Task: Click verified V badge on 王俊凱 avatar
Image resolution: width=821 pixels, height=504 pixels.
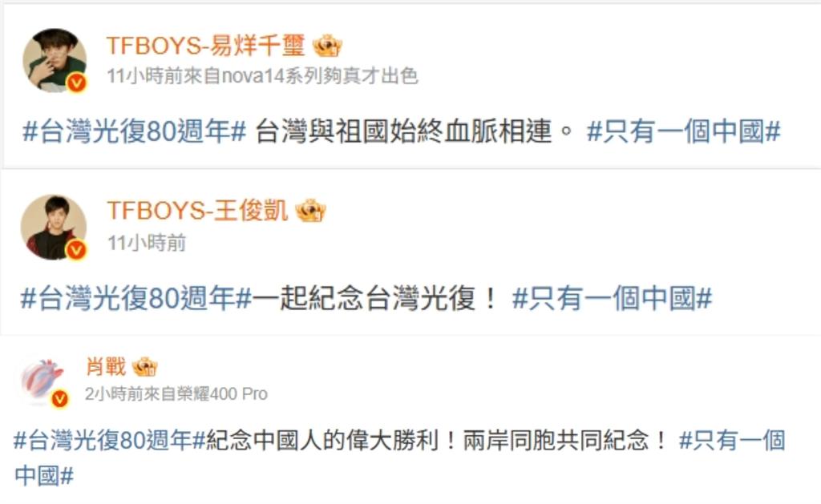Action: pyautogui.click(x=76, y=250)
